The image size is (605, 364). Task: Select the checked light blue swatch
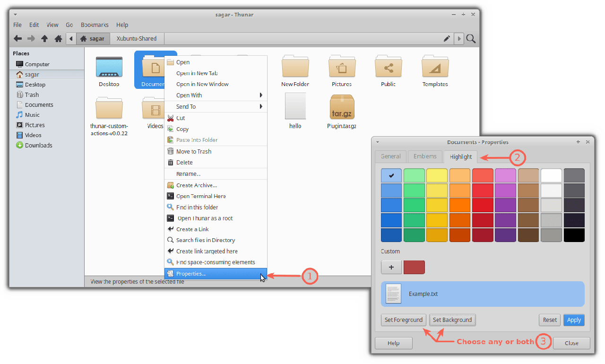(x=391, y=176)
